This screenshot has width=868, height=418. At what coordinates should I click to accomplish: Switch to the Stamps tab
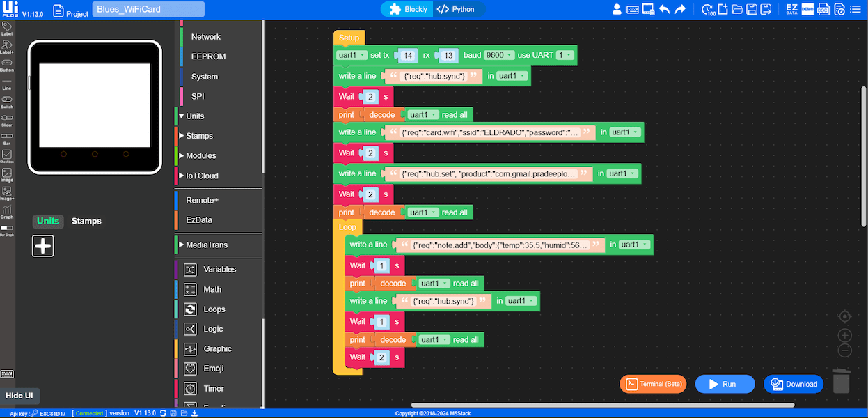click(x=86, y=221)
